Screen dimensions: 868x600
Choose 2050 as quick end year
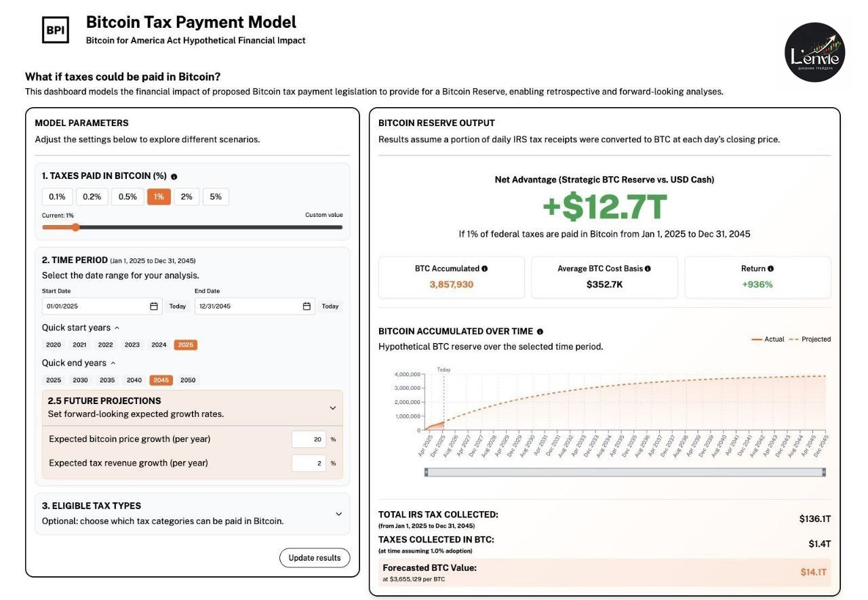188,380
